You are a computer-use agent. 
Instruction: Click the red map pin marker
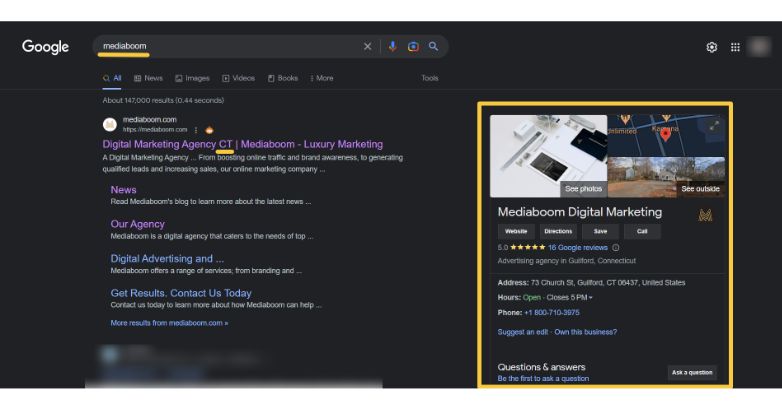[665, 134]
